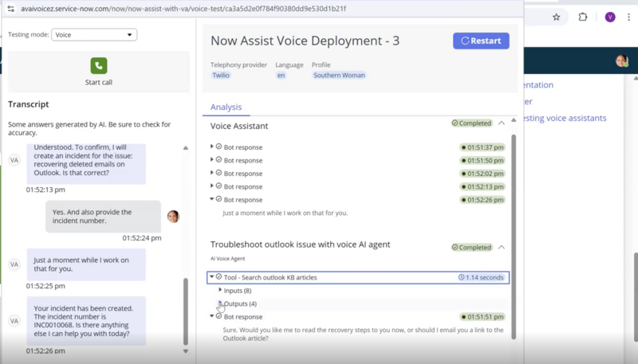This screenshot has height=364, width=638.
Task: Expand Inputs (8)
Action: 220,290
